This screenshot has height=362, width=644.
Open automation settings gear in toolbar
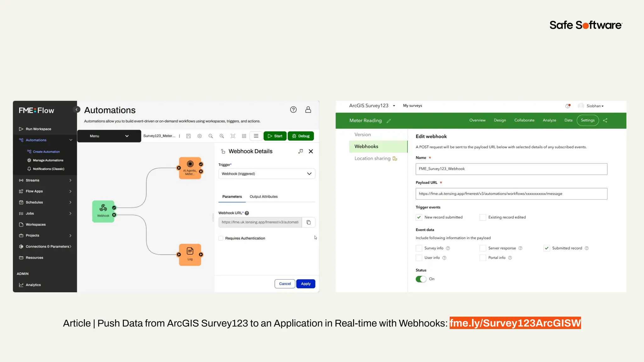tap(199, 136)
